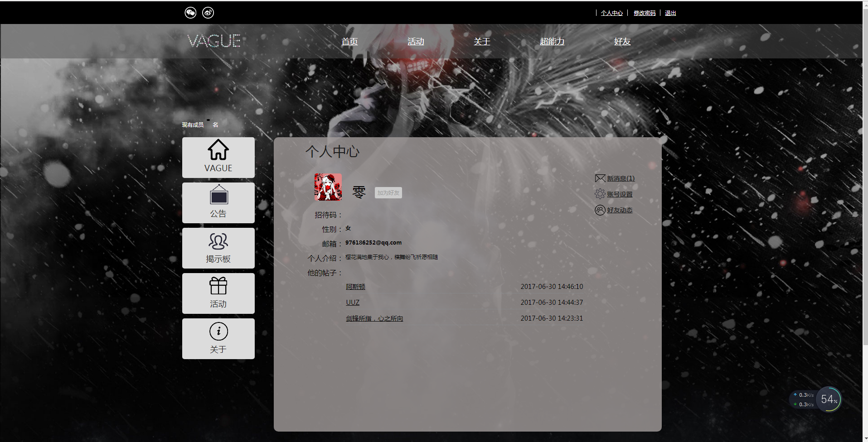Go to 首页 in navigation bar

[349, 42]
